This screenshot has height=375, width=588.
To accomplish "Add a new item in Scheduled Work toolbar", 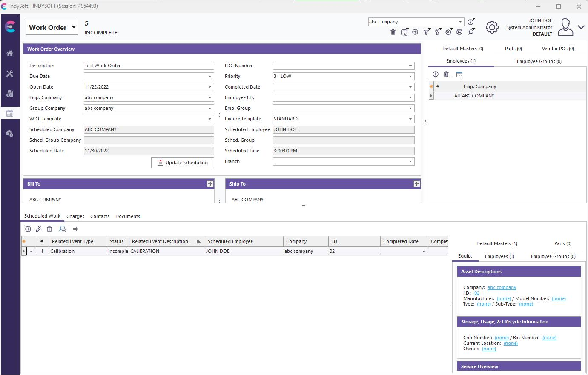I will tap(28, 229).
